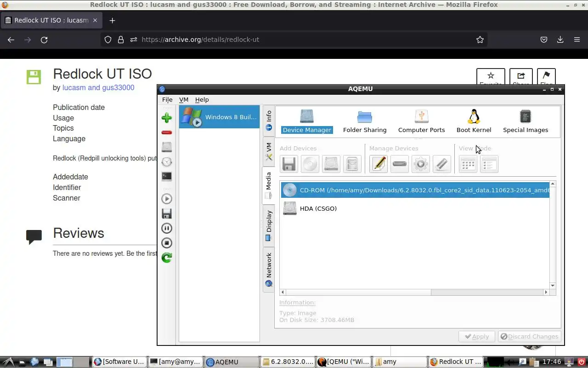Screen dimensions: 588x368
Task: Pause the virtual machine
Action: coord(167,228)
